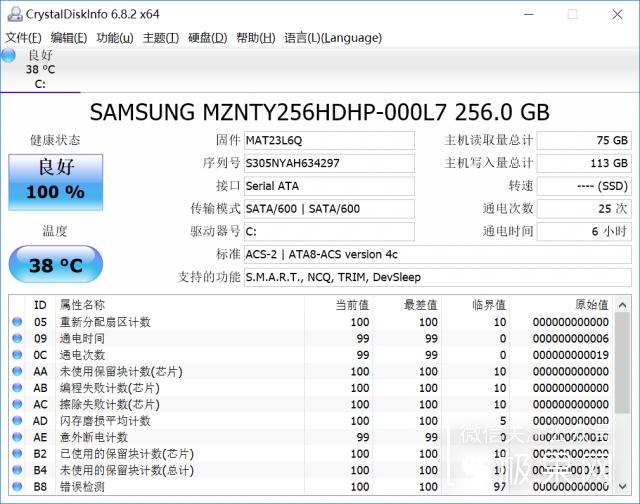Click status dot of row 05 重新分配扇区计数
This screenshot has width=640, height=504.
coord(17,322)
